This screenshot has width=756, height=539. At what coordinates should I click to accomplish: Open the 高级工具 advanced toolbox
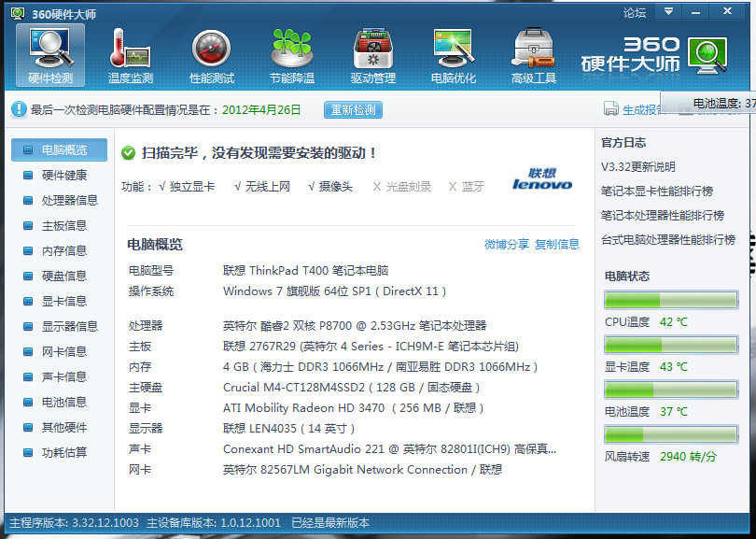click(534, 55)
